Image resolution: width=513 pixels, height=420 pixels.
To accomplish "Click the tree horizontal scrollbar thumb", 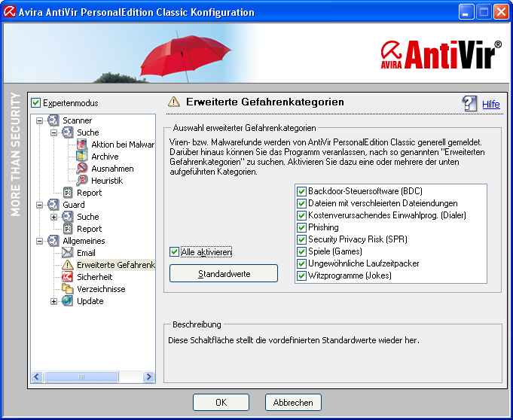I will pyautogui.click(x=81, y=377).
